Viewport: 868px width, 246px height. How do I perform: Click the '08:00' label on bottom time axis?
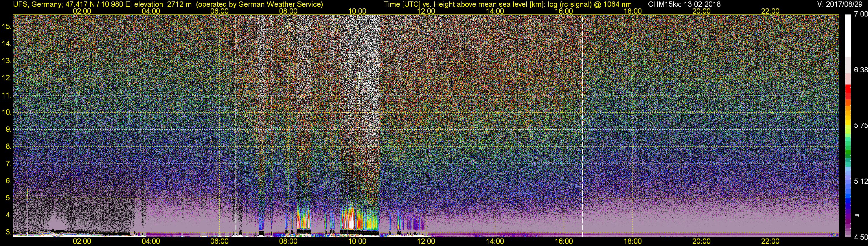[288, 242]
